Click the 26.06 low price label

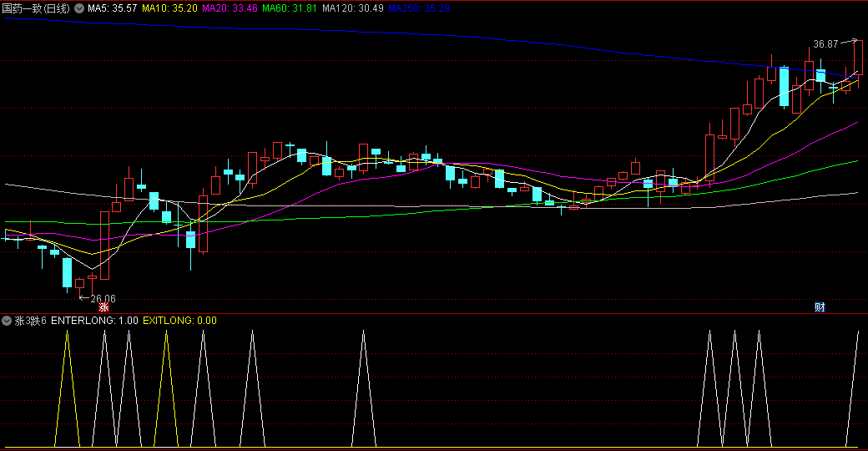[103, 299]
